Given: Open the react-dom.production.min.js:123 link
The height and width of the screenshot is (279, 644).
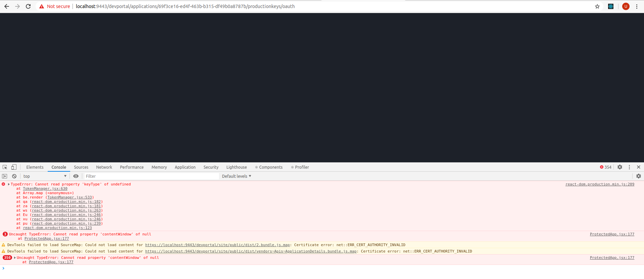Looking at the screenshot, I should point(57,228).
